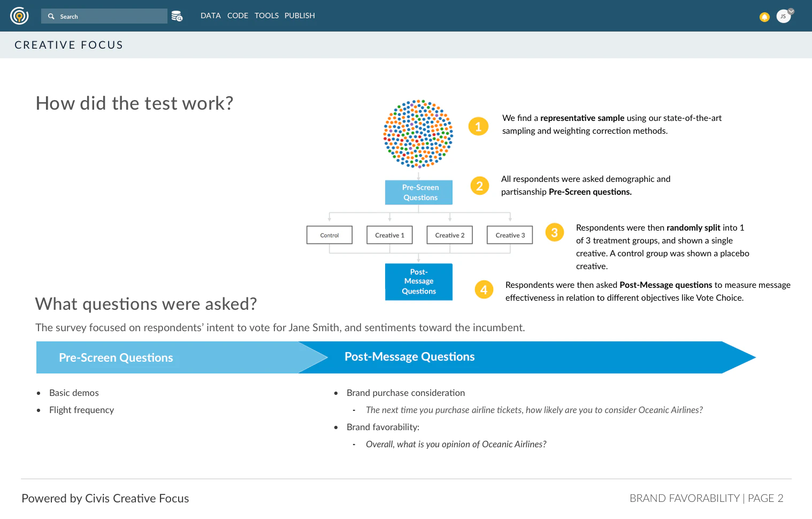Click the yellow step 3 circle
This screenshot has width=812, height=519.
pyautogui.click(x=554, y=232)
